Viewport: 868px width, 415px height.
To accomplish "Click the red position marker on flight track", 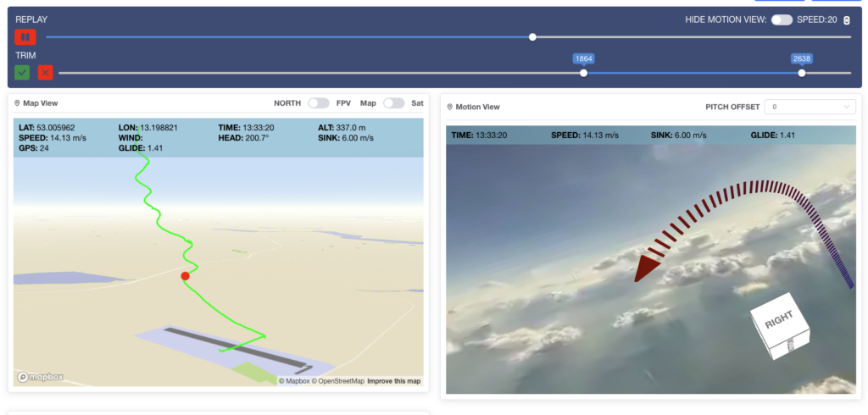I will tap(185, 275).
